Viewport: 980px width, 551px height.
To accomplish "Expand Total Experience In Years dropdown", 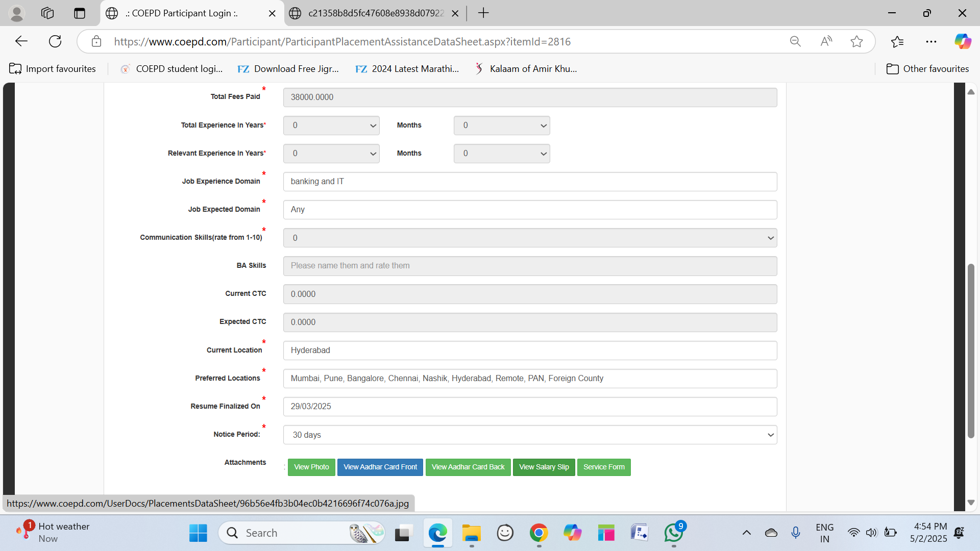I will coord(331,126).
